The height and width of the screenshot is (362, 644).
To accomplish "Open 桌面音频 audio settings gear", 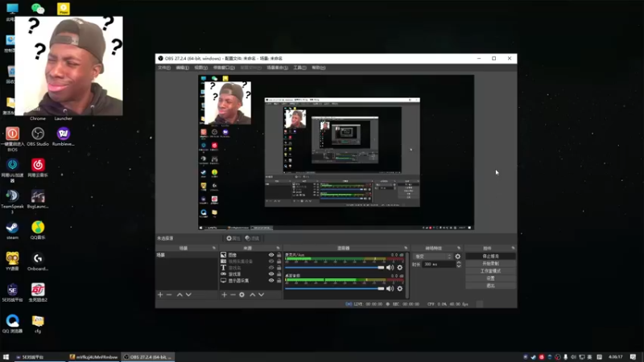I will (x=399, y=289).
